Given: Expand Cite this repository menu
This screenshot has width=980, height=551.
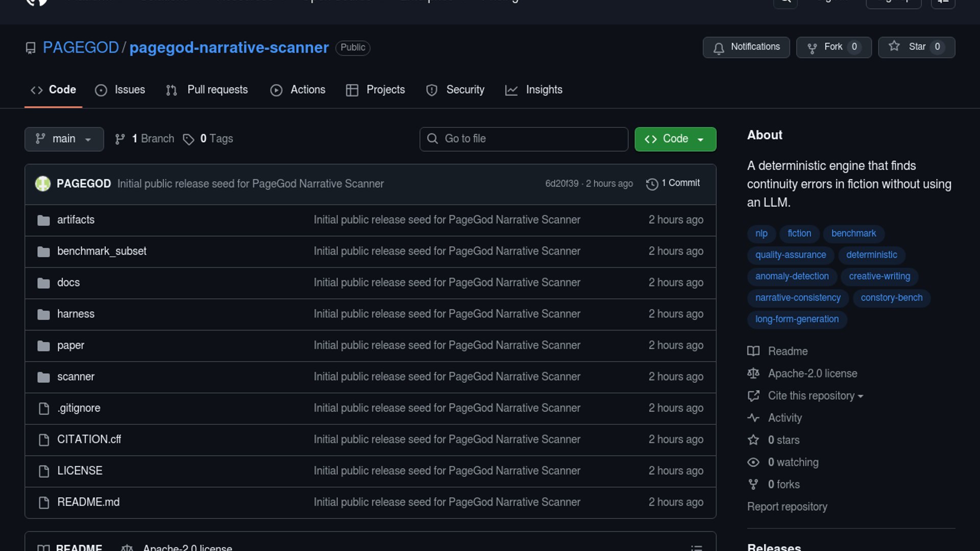Looking at the screenshot, I should [815, 396].
